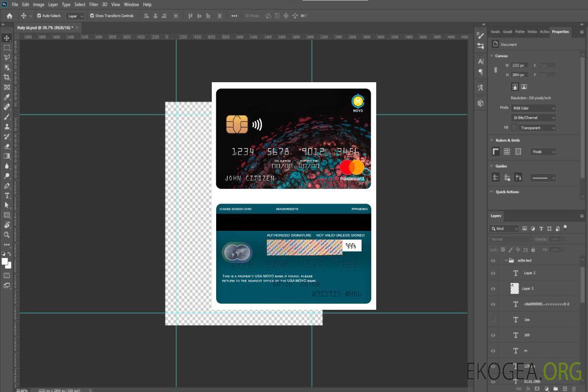Click the canvas Fill color swatch
The image size is (588, 392).
514,128
